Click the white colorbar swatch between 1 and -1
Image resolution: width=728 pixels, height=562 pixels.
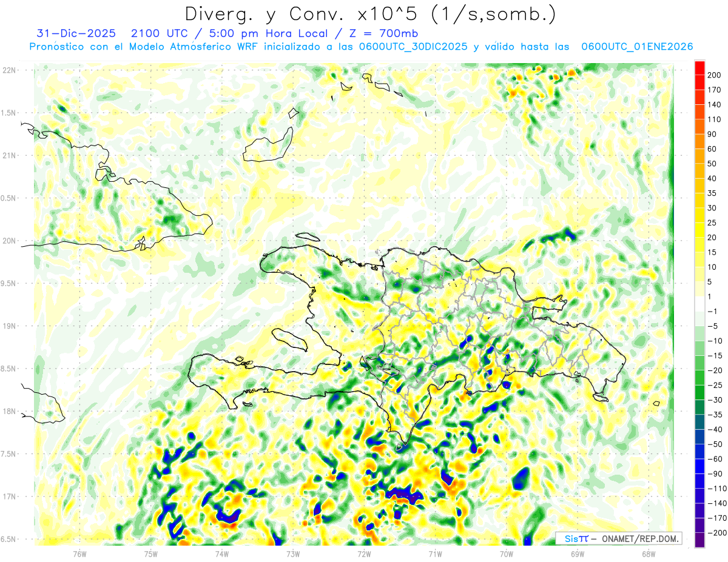coord(699,304)
